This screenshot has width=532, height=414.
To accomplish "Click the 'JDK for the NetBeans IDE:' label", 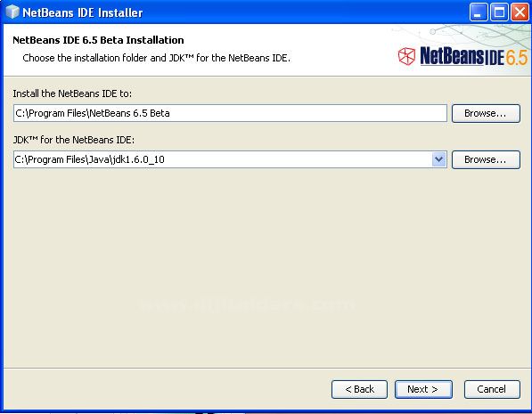I will point(74,140).
